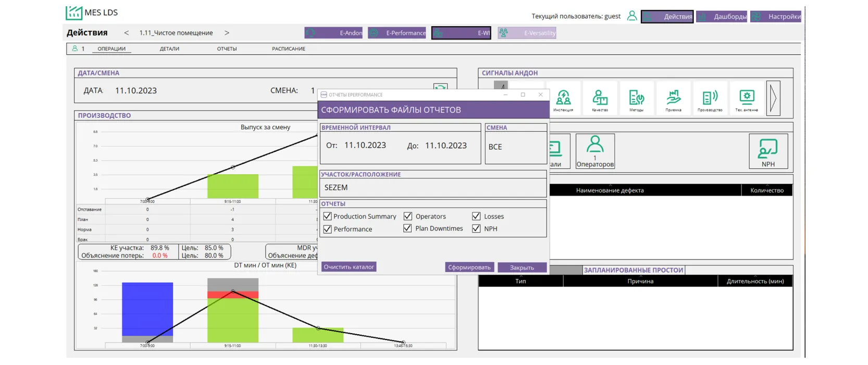
Task: Disable the Losses report checkbox
Action: (476, 216)
